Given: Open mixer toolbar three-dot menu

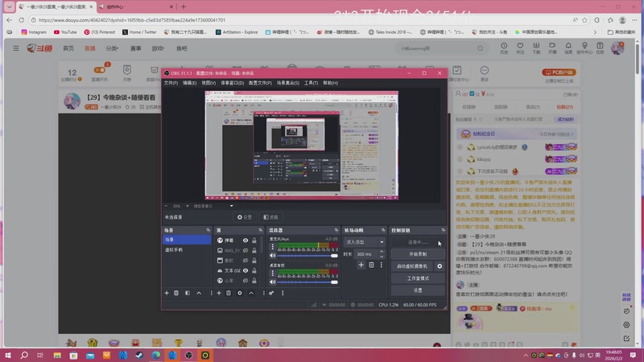Looking at the screenshot, I should click(x=283, y=293).
